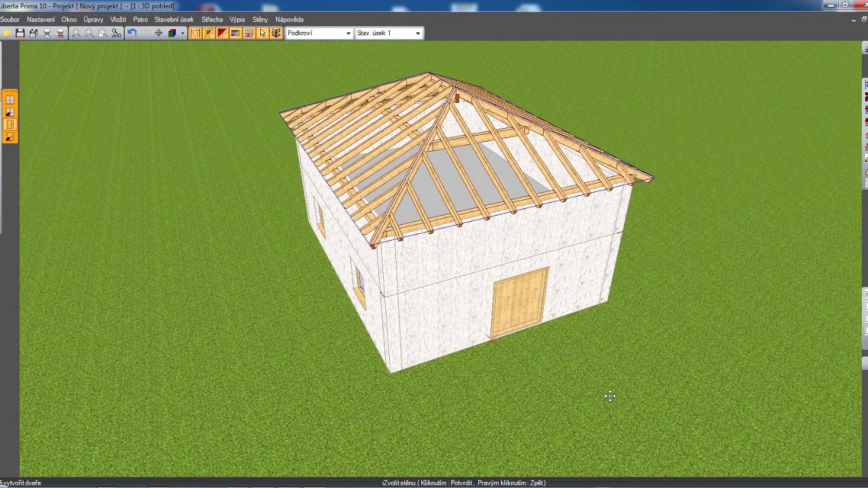Open the Soubor menu

pos(9,20)
